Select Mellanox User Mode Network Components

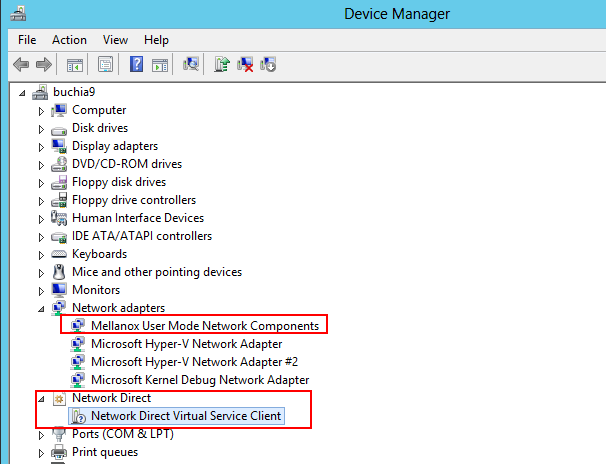tap(204, 325)
